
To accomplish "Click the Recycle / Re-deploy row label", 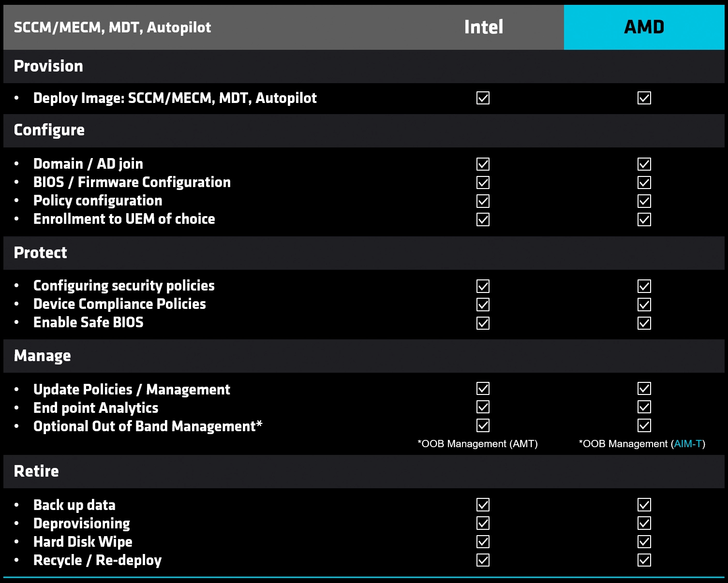I will point(97,560).
